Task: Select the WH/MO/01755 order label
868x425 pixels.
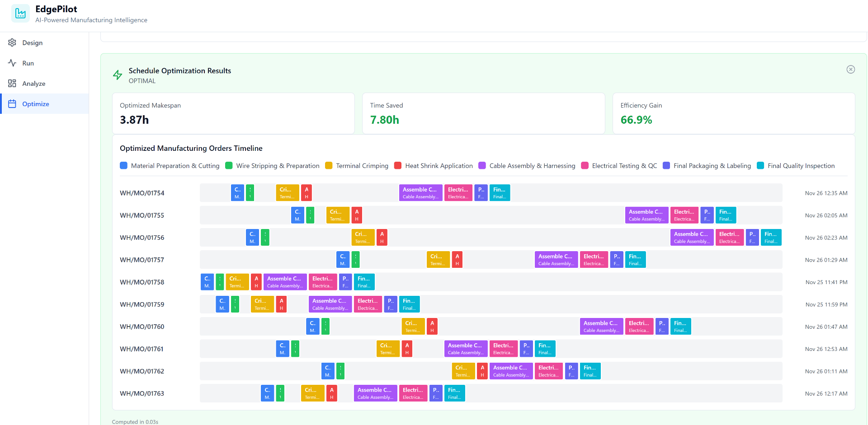Action: click(142, 215)
